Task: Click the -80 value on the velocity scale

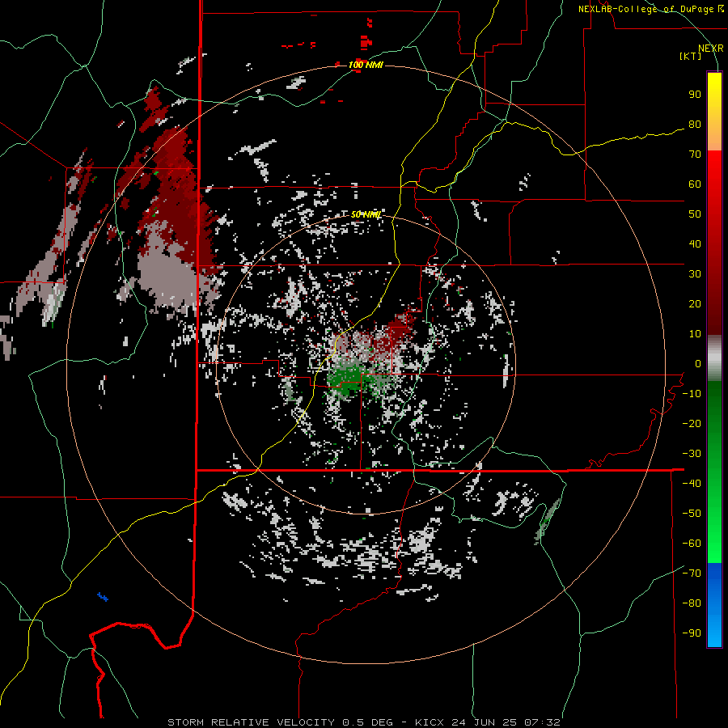Action: (692, 603)
